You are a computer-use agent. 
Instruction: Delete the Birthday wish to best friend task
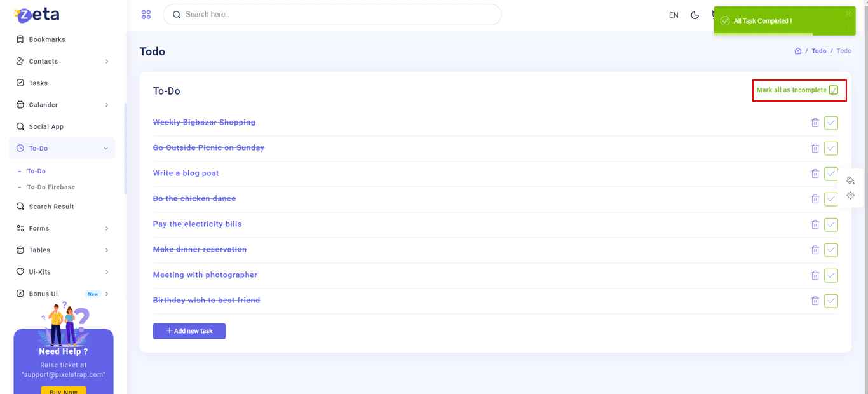click(815, 301)
